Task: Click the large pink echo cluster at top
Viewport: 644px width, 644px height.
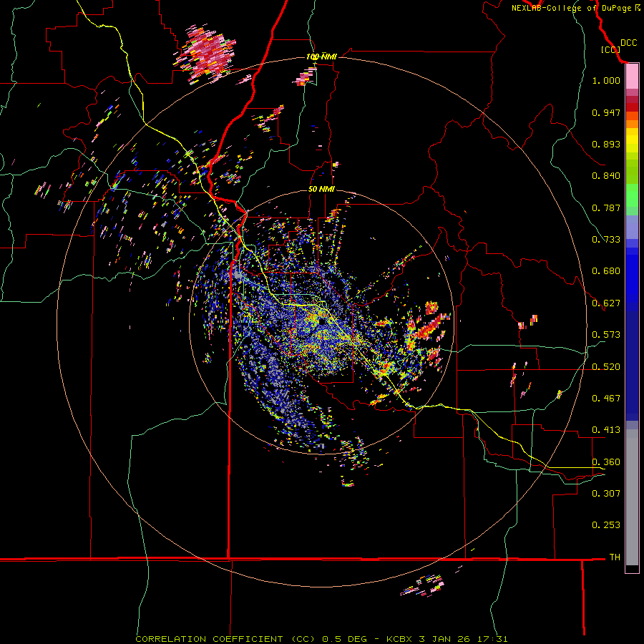Action: [x=206, y=54]
